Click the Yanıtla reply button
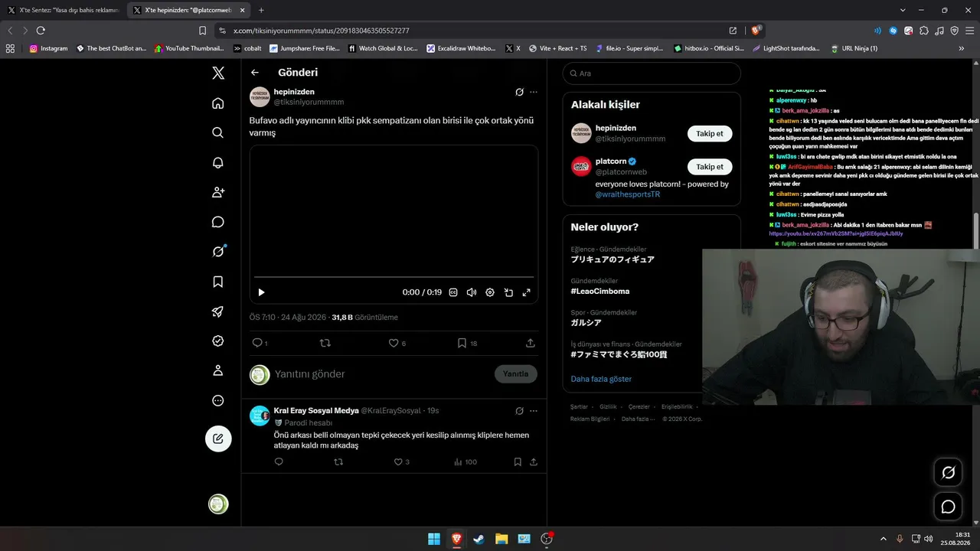This screenshot has height=551, width=980. (x=516, y=374)
